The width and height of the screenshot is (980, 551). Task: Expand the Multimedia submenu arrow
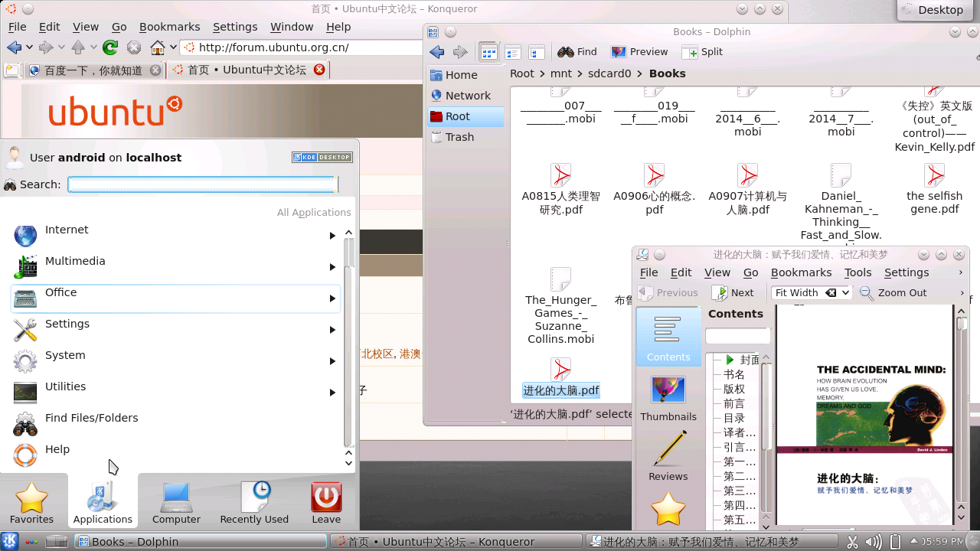(x=332, y=267)
